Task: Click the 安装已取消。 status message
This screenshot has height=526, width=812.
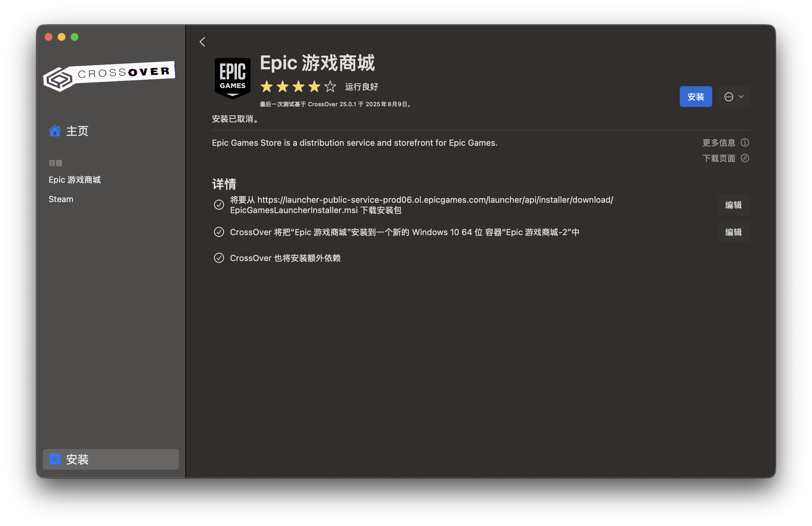Action: [236, 119]
